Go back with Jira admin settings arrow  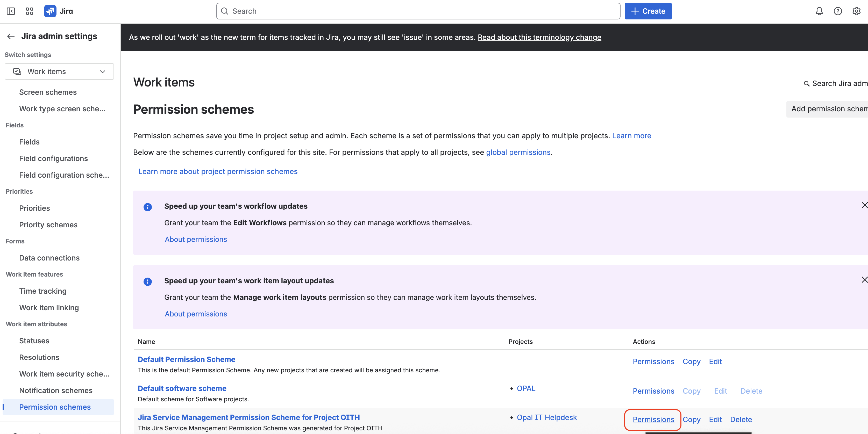click(x=11, y=36)
